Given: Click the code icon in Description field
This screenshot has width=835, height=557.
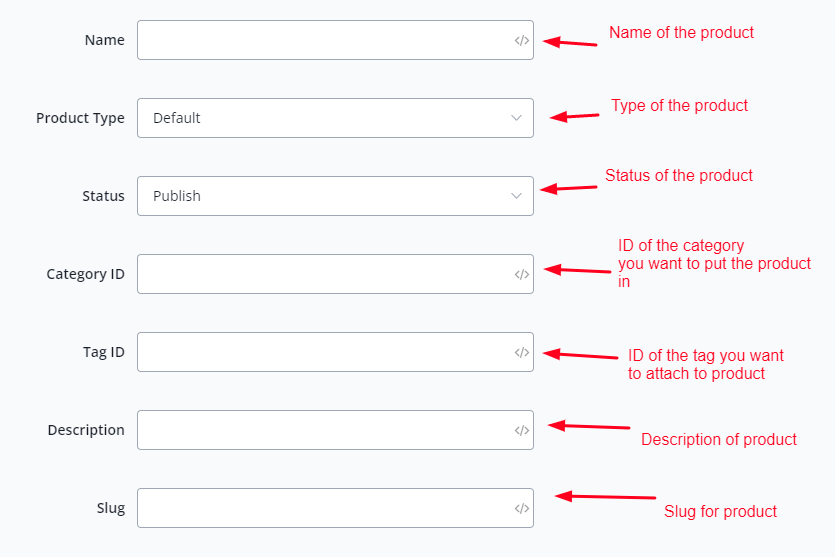Looking at the screenshot, I should click(x=521, y=430).
